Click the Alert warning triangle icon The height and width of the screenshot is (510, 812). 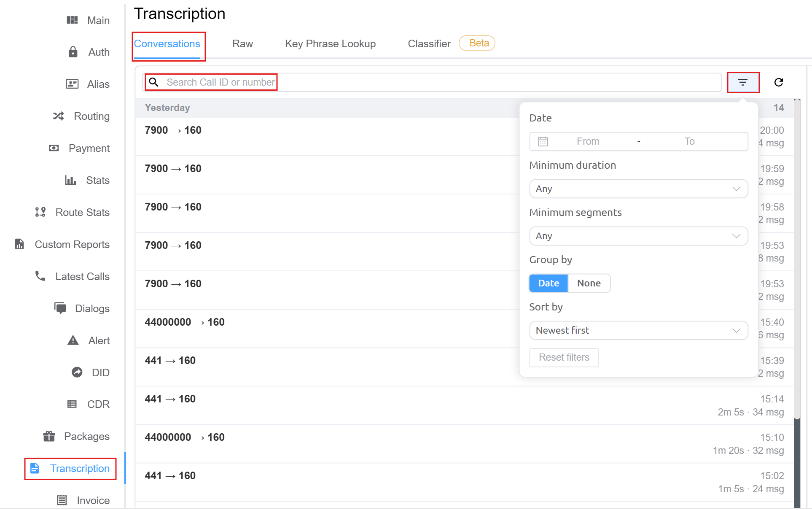[73, 340]
